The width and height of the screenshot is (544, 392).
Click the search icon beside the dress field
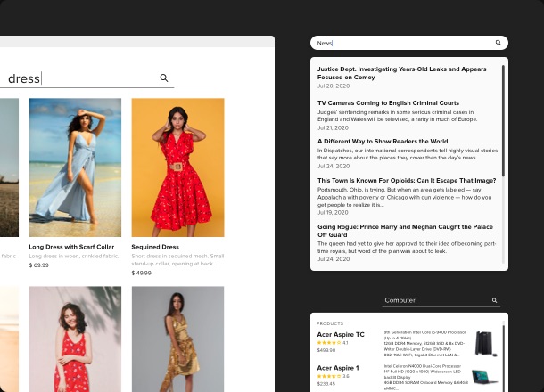(164, 78)
